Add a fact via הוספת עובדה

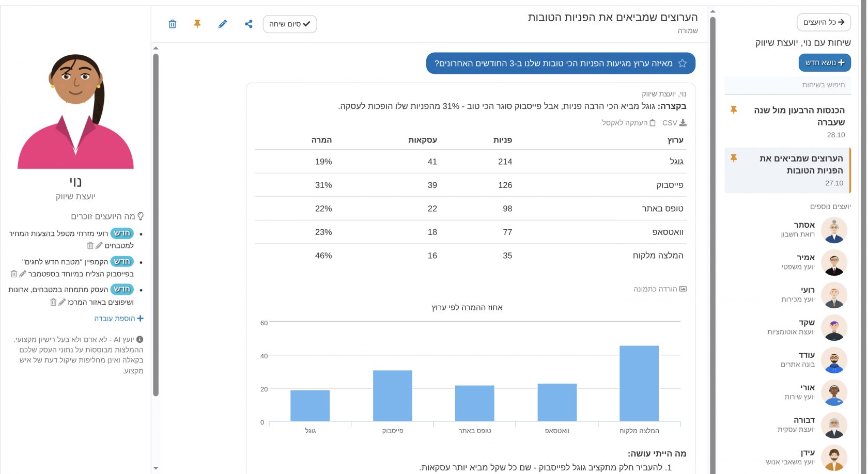[119, 319]
